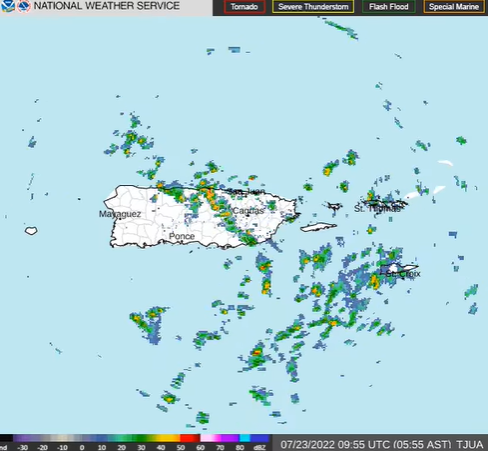
Task: Click the Ponce city label on map
Action: 182,236
